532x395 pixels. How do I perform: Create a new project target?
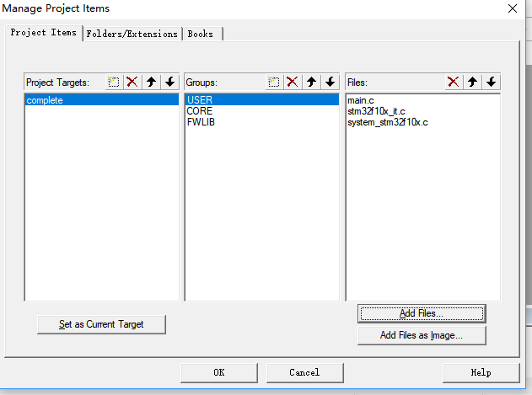pos(114,82)
